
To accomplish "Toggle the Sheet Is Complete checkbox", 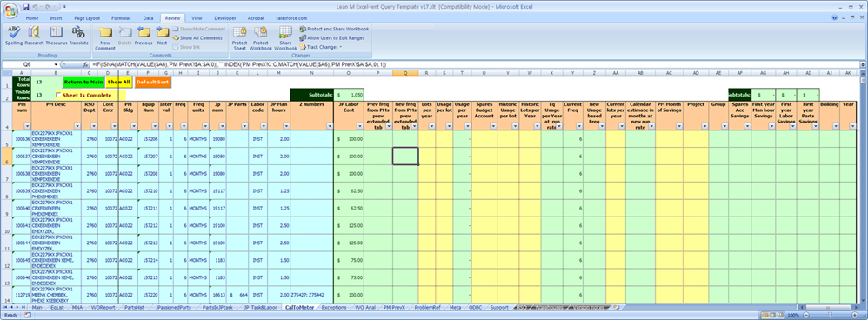I will pyautogui.click(x=58, y=96).
